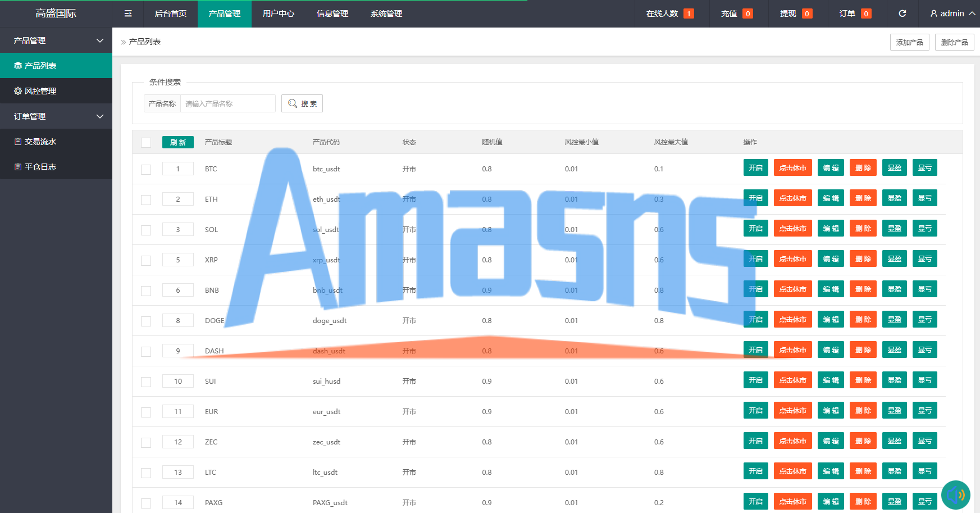The image size is (980, 513).
Task: Check the checkbox for the BTC row
Action: coord(146,170)
